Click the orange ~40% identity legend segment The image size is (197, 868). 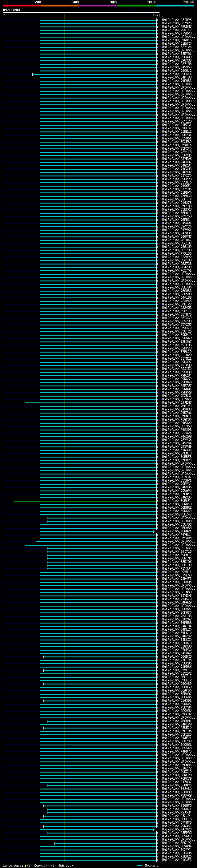(60, 6)
